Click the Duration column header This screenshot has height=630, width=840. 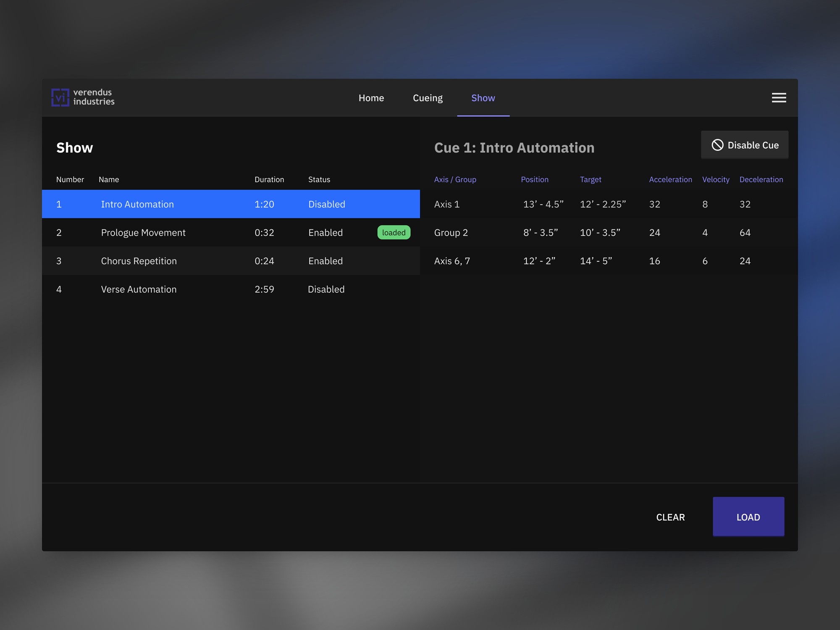tap(269, 179)
